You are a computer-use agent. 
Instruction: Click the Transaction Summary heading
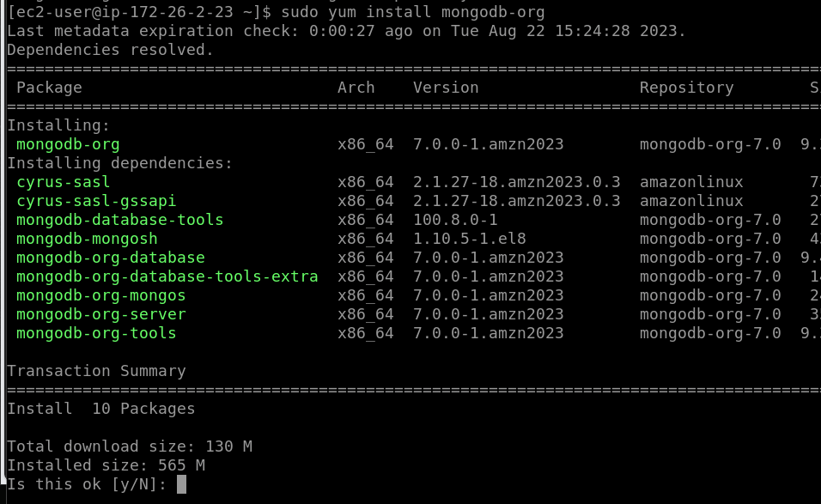click(96, 370)
